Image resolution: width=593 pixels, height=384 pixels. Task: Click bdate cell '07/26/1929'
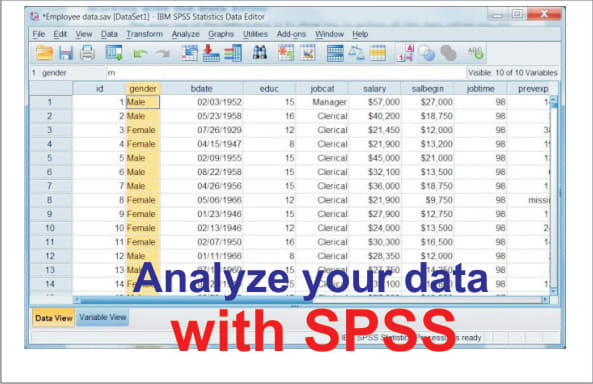pyautogui.click(x=202, y=130)
